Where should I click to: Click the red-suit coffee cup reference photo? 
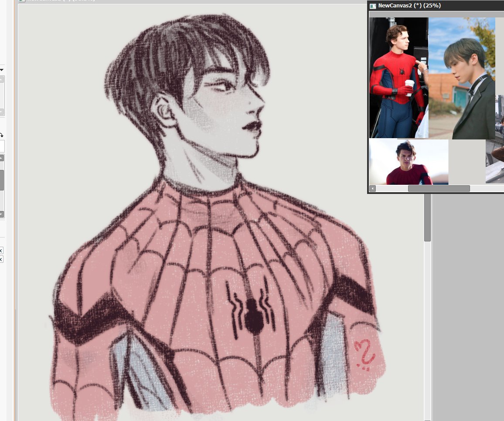(398, 78)
